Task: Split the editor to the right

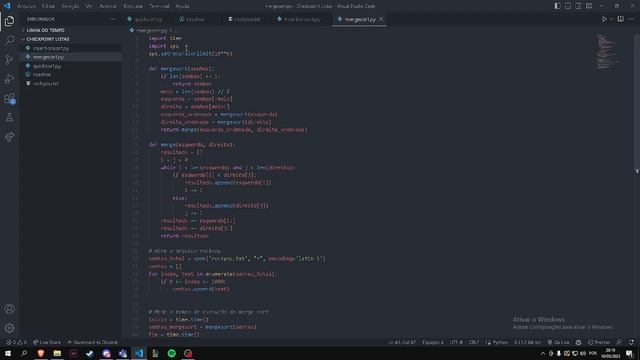Action: tap(620, 19)
